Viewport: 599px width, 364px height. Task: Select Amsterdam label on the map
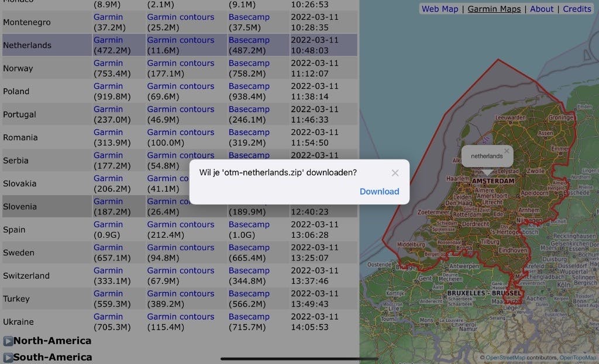click(493, 181)
